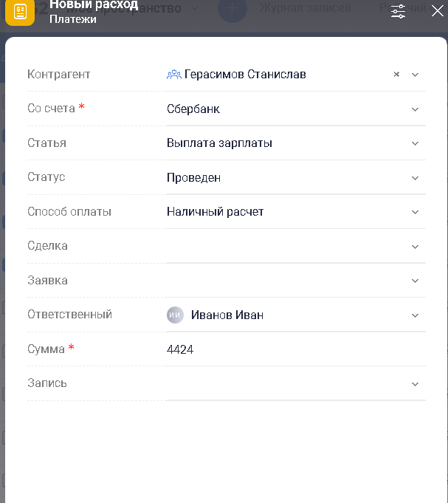Select the Наличный расчет payment method field
The image size is (448, 503).
coord(216,212)
